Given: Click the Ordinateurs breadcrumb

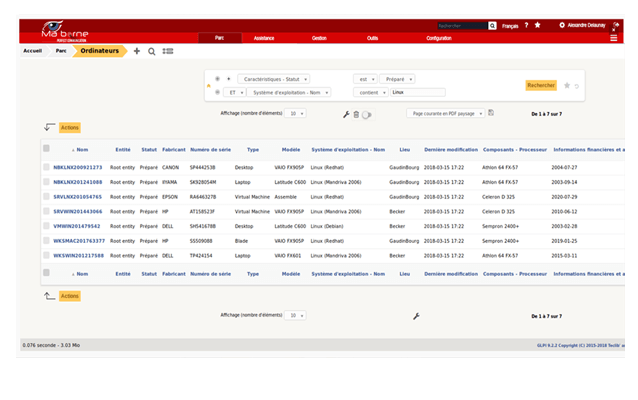Looking at the screenshot, I should 100,51.
